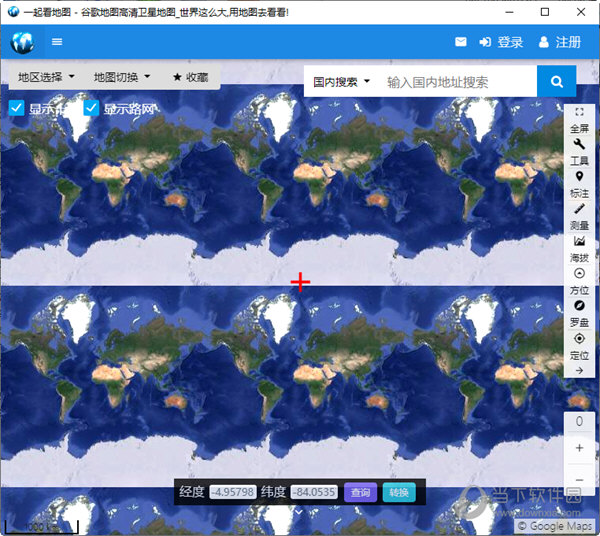
Task: Click the 查询 query button
Action: click(360, 492)
